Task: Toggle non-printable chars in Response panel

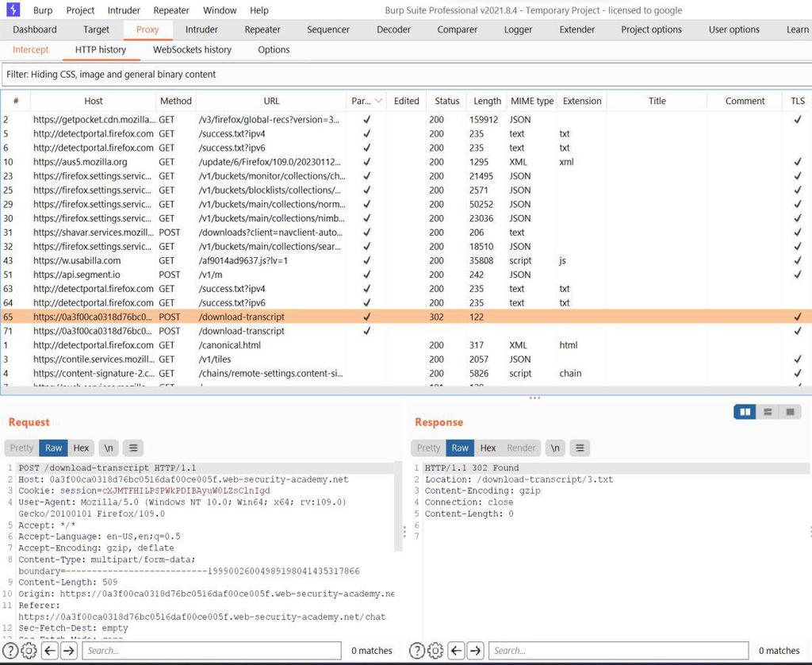Action: [555, 448]
